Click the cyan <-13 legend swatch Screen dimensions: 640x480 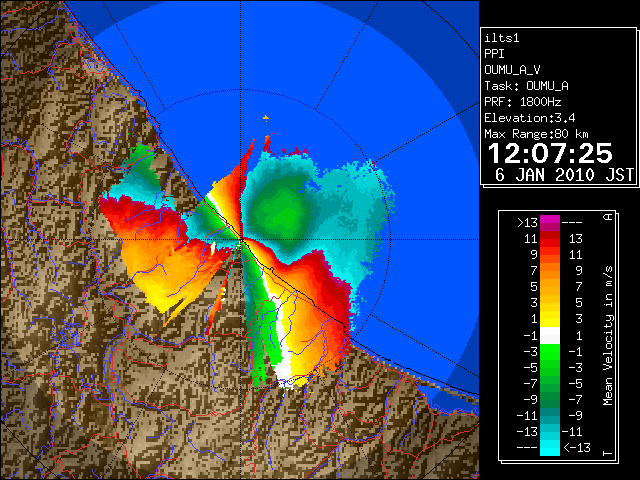(550, 448)
